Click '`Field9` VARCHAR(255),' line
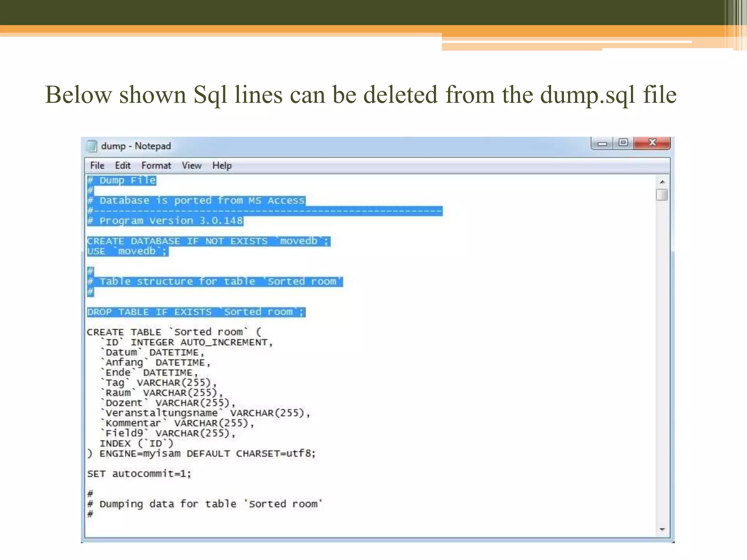 click(168, 433)
